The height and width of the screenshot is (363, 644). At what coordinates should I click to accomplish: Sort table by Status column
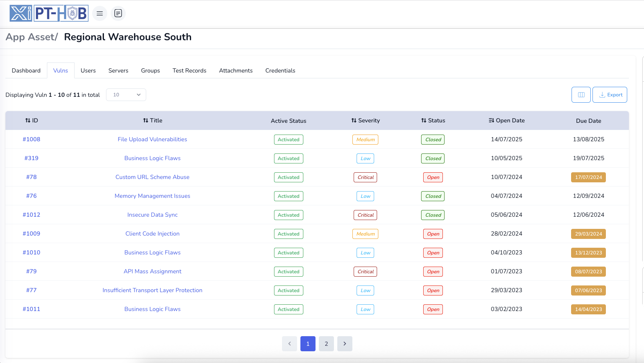coord(433,120)
